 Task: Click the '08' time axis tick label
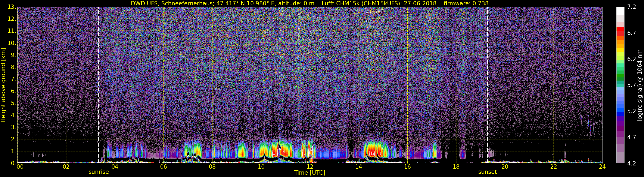click(x=212, y=167)
